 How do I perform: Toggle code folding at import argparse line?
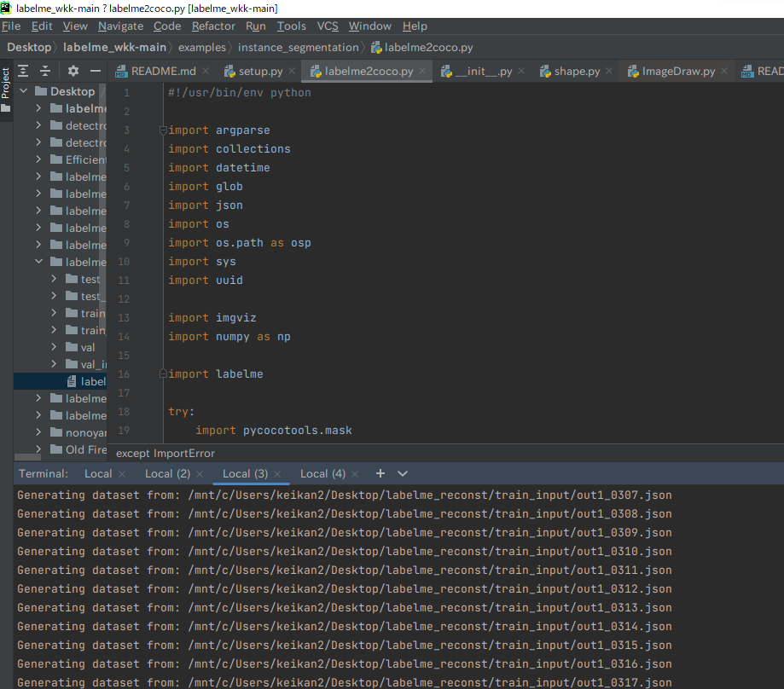point(163,130)
